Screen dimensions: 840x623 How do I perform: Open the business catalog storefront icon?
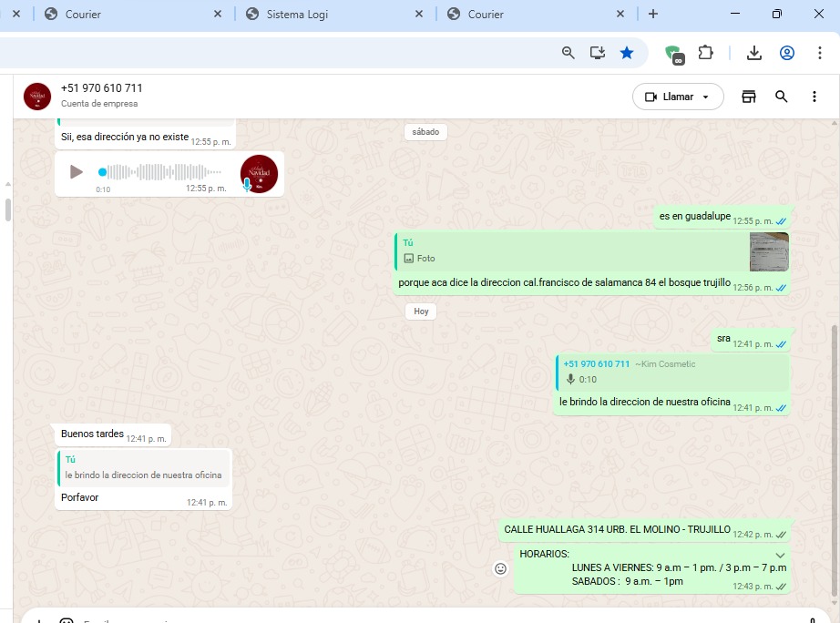coord(749,97)
